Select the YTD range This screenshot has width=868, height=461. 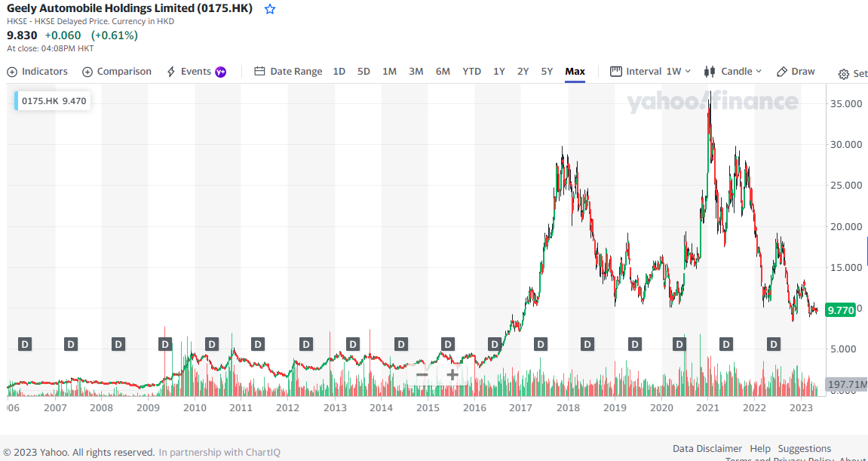click(471, 72)
